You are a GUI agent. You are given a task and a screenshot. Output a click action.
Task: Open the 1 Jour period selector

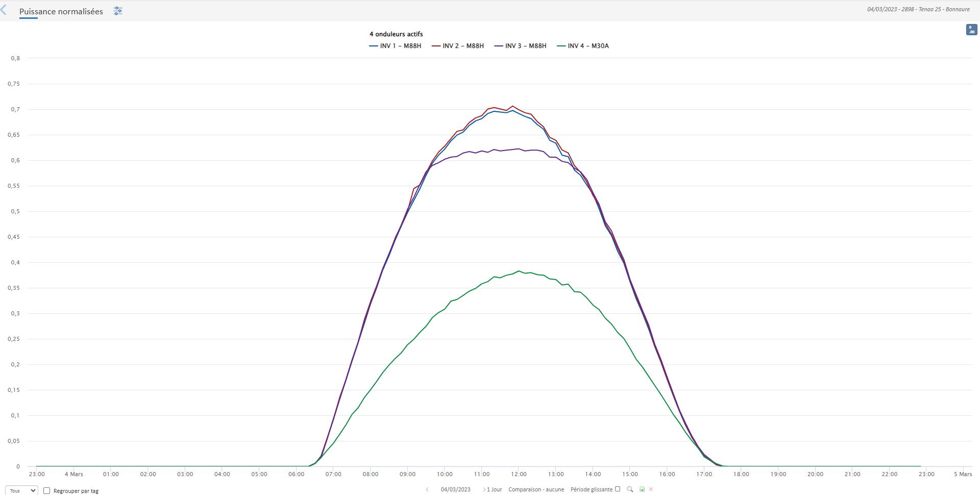point(494,489)
